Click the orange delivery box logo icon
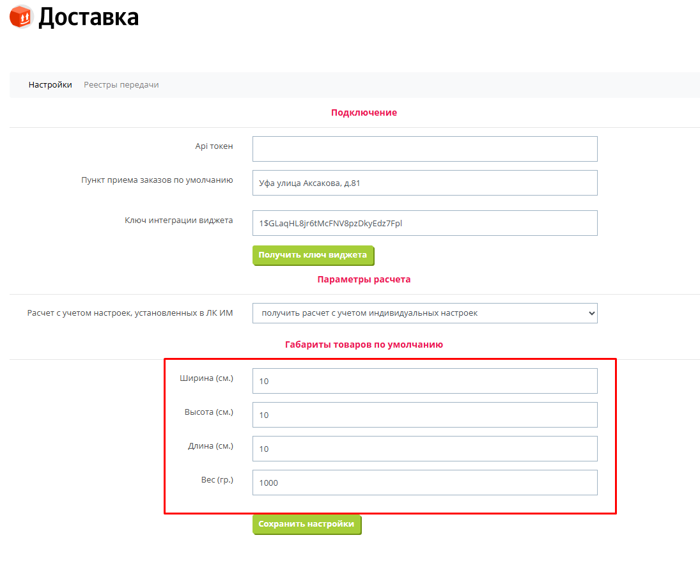The image size is (700, 588). click(21, 17)
